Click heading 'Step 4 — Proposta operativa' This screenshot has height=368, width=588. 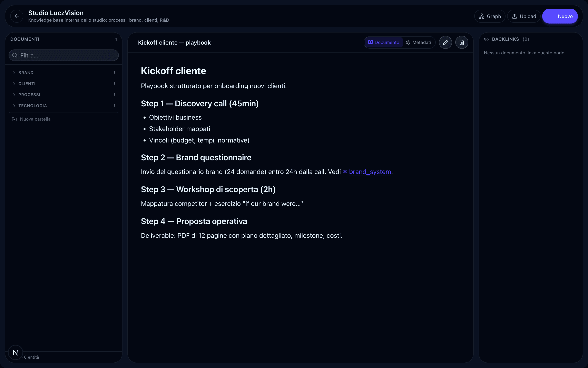click(194, 221)
